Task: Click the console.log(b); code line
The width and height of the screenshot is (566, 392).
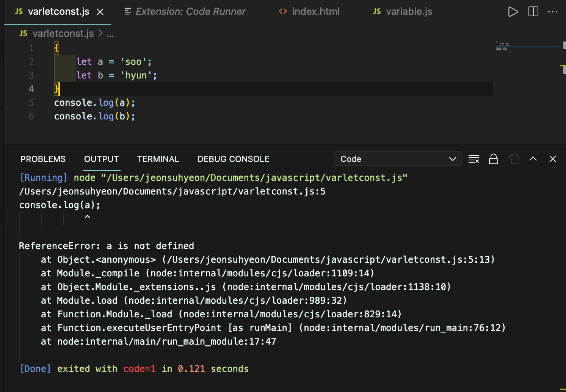Action: pyautogui.click(x=94, y=116)
